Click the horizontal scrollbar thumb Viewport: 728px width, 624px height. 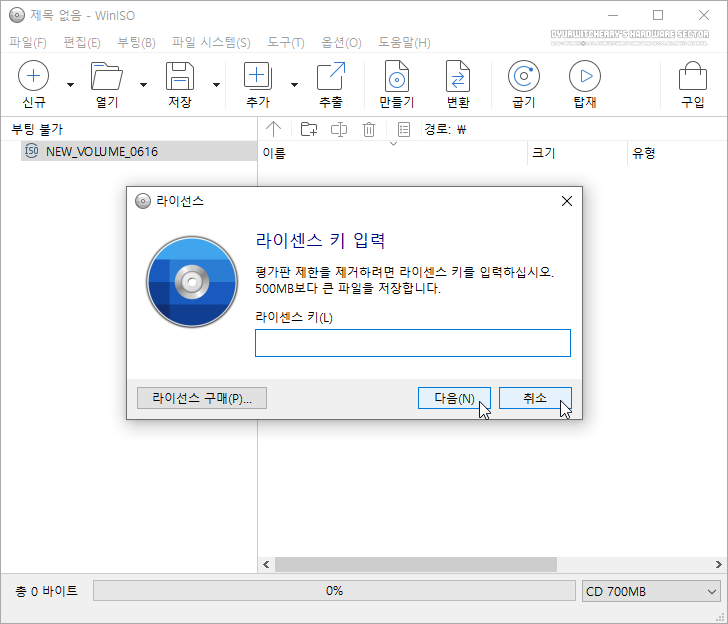tap(416, 565)
